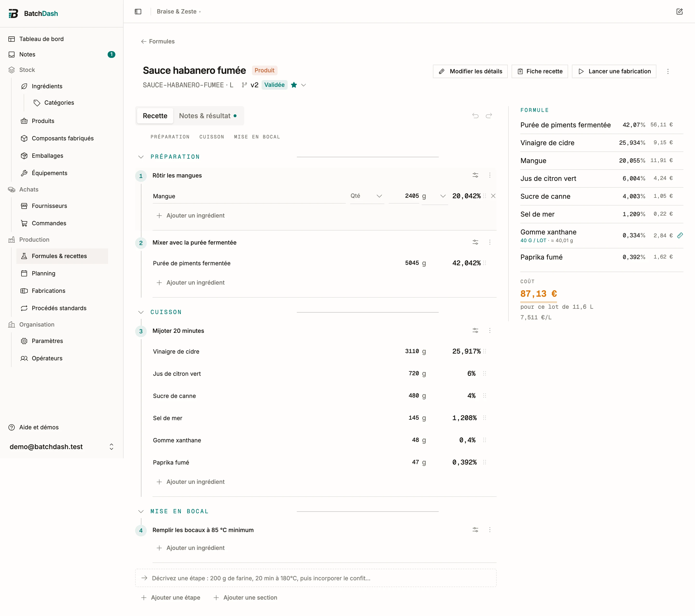Add ingredient under Mijoter 20 minutes step
This screenshot has height=616, width=695.
190,482
